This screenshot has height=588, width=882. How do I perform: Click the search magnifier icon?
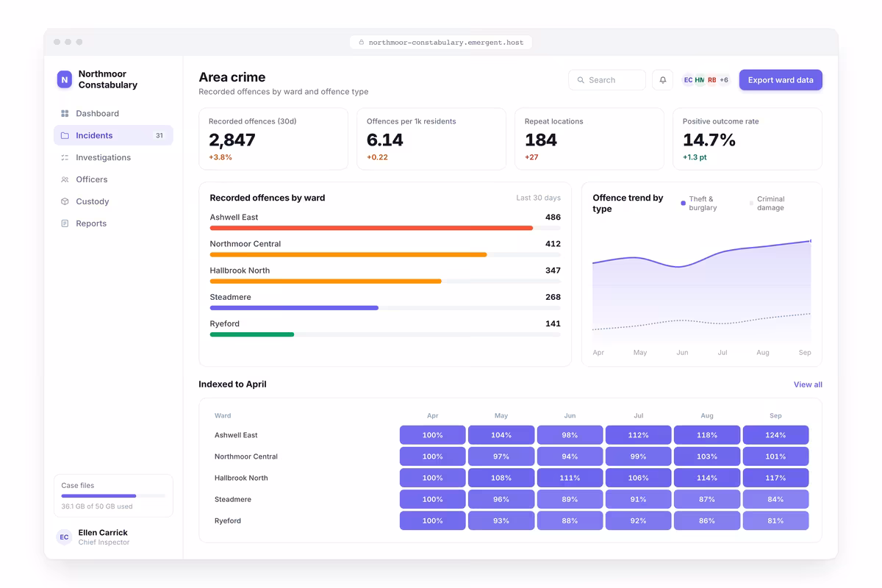(581, 80)
